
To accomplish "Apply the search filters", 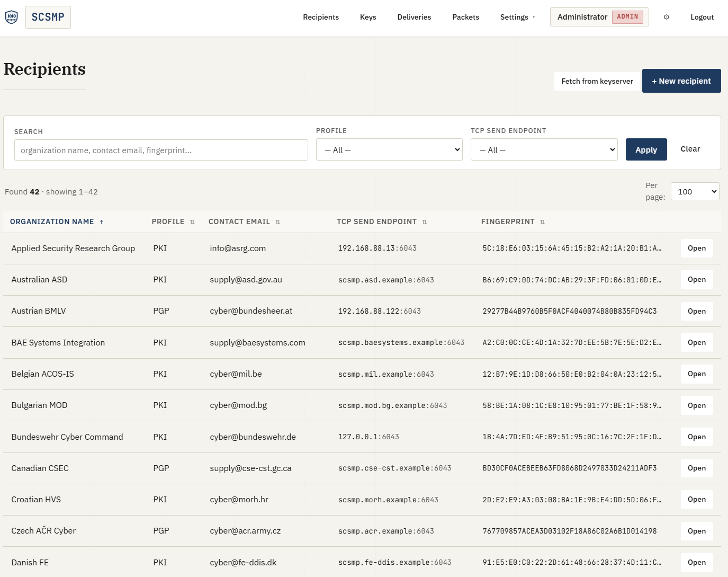I will point(646,149).
